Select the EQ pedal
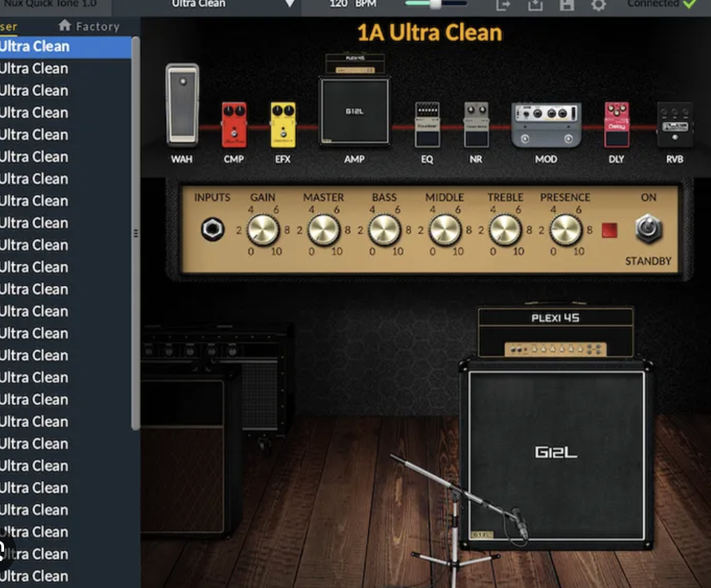Image resolution: width=711 pixels, height=588 pixels. click(427, 124)
